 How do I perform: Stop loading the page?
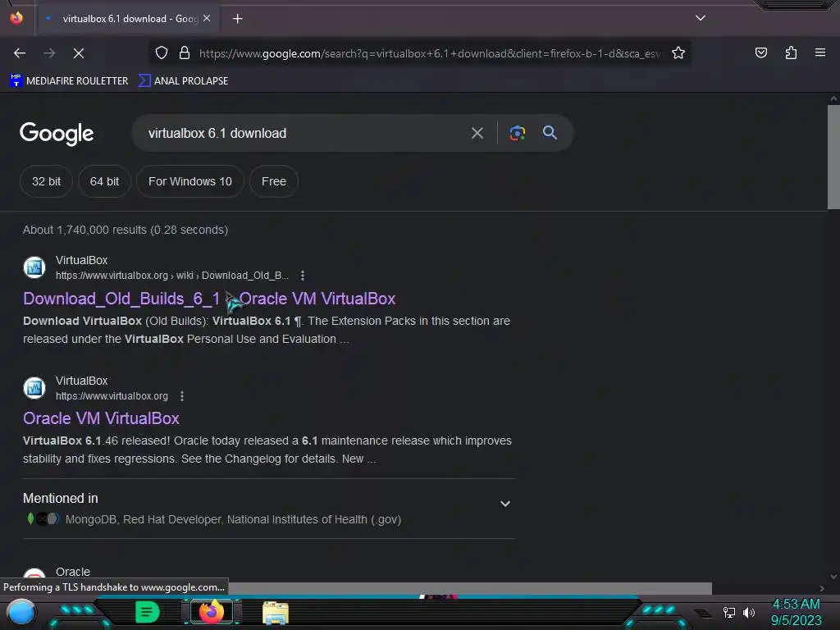(x=79, y=53)
